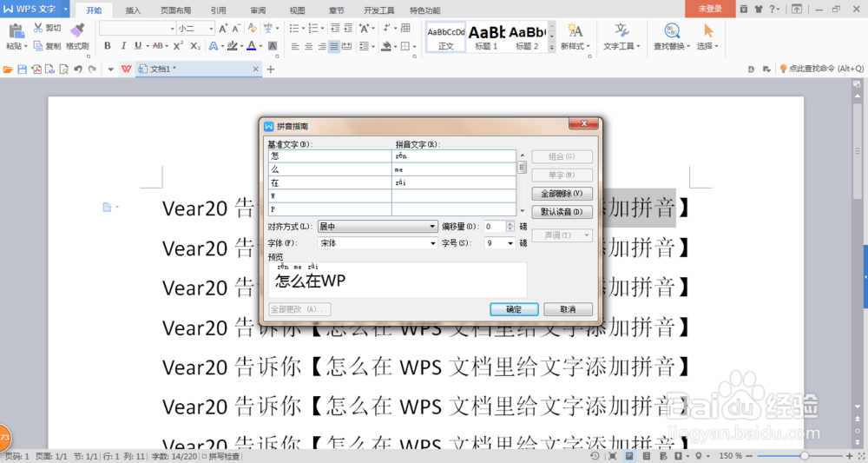Click the Phonetic guide (wén 文) icon

268,28
